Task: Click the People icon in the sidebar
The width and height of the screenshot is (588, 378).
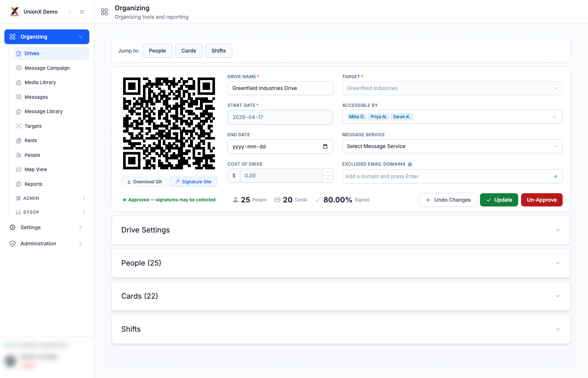Action: 19,155
